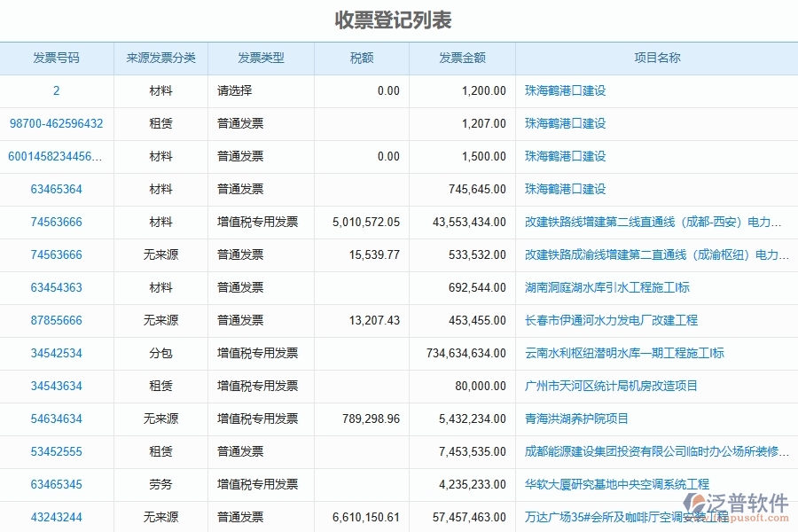
Task: Click the 长春市伊通河水力发电厂改建工程 link
Action: coord(608,320)
